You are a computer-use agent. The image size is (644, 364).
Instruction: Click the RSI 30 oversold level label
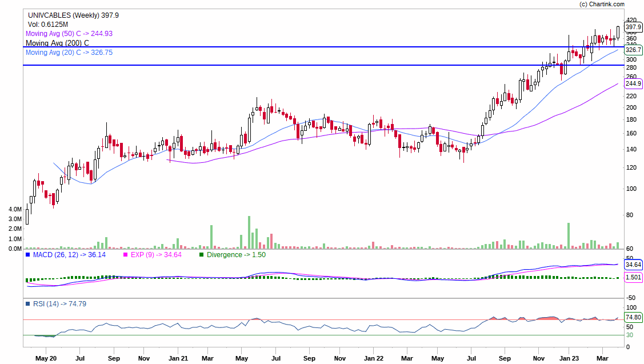(630, 335)
